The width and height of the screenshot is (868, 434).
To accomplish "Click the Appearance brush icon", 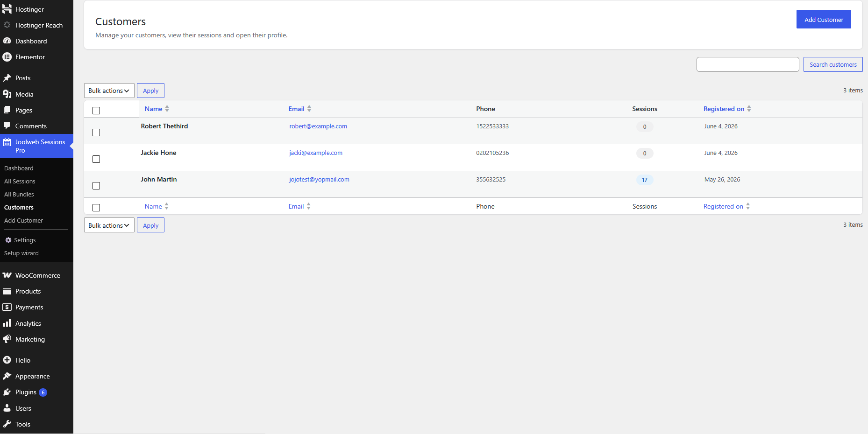I will [x=7, y=376].
